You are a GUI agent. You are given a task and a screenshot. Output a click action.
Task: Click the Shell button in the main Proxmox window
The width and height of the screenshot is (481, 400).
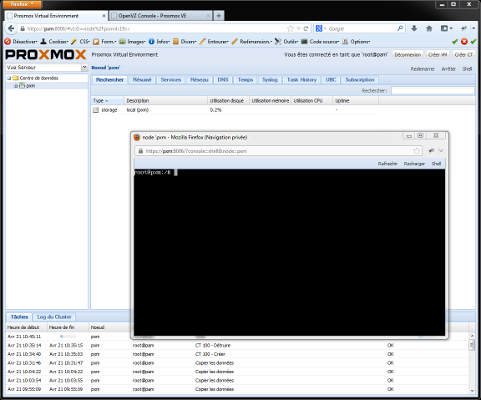coord(467,69)
